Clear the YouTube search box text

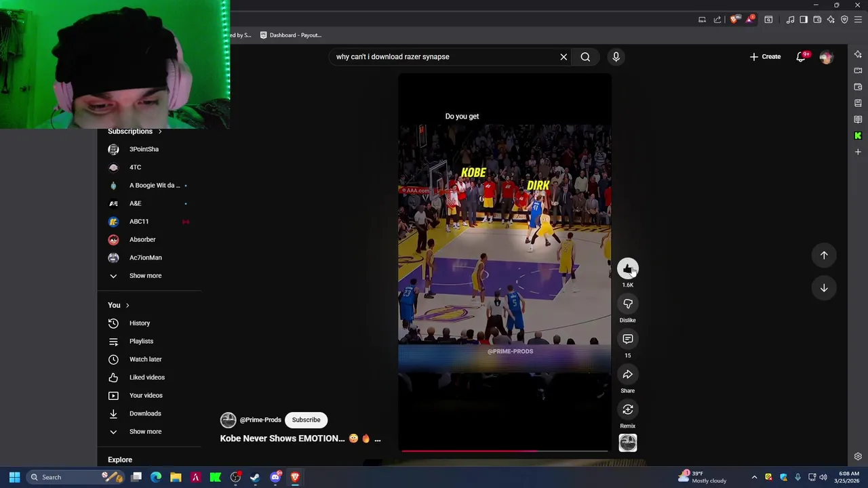point(564,57)
